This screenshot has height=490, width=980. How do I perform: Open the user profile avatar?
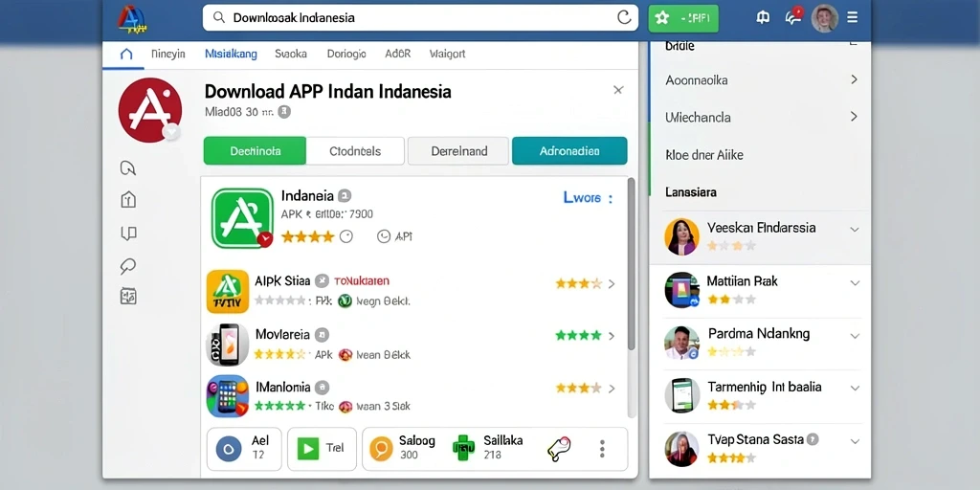(x=824, y=18)
